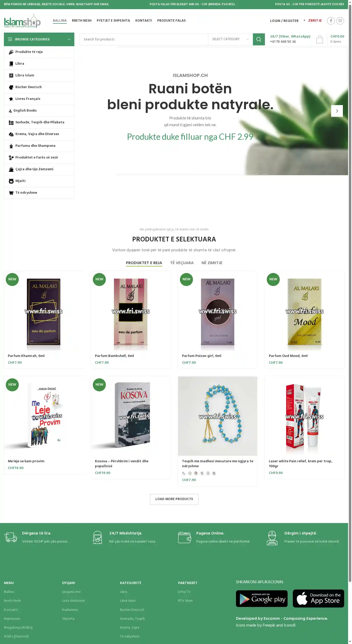Open Google Play app badge
This screenshot has width=352, height=644.
click(x=262, y=599)
